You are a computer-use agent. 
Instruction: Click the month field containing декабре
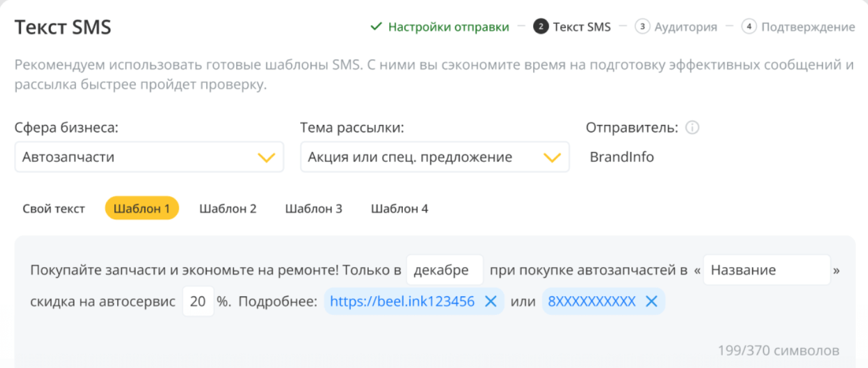click(x=444, y=270)
